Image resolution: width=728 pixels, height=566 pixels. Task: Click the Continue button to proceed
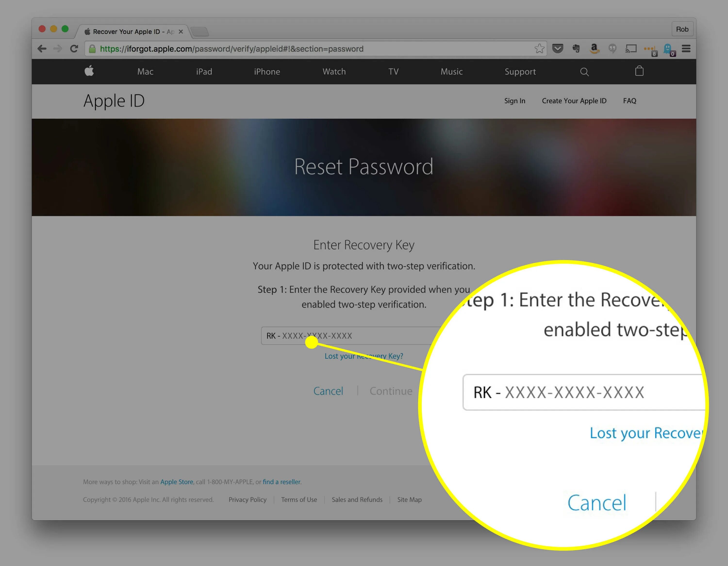[390, 390]
